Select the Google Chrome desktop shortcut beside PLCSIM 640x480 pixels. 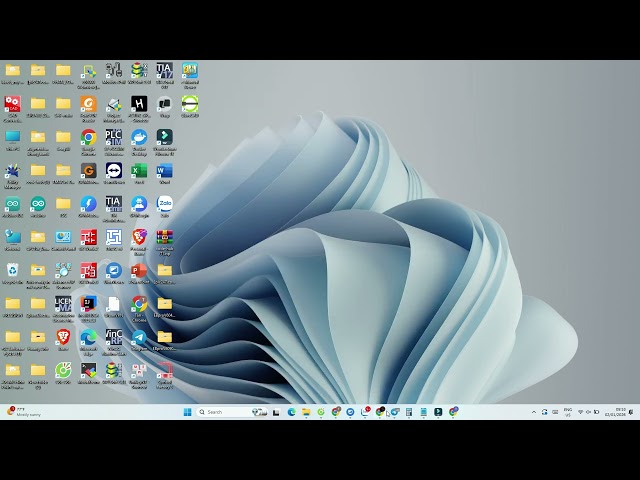pos(89,138)
